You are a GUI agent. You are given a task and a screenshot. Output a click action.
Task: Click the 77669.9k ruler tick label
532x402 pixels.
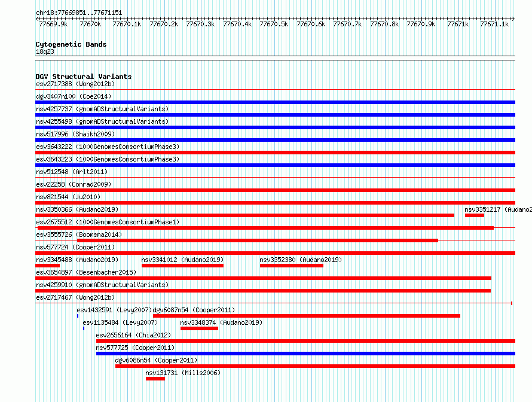pos(53,24)
